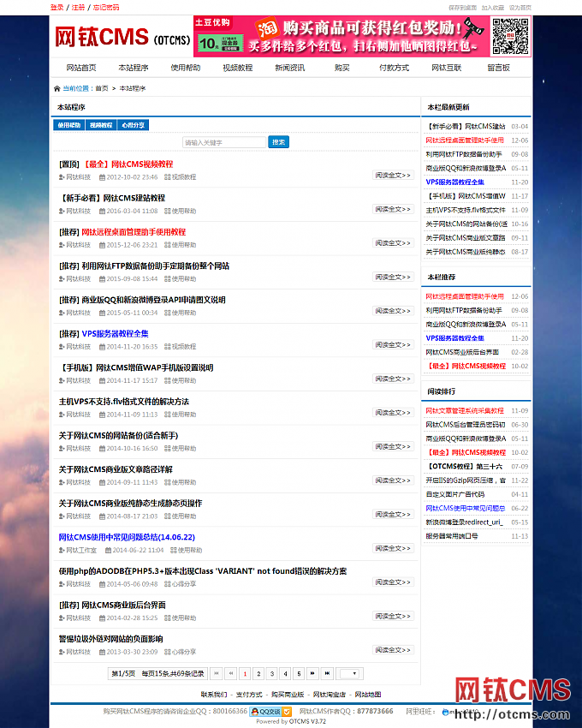Go to the last page arrow in pagination
Screen dimensions: 582x728
pos(327,673)
